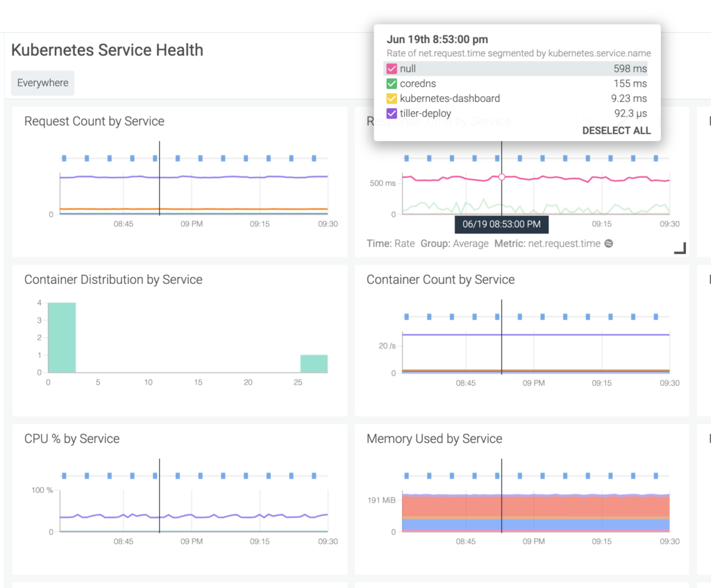711x588 pixels.
Task: Click last event marker in Container Count panel
Action: (x=656, y=317)
